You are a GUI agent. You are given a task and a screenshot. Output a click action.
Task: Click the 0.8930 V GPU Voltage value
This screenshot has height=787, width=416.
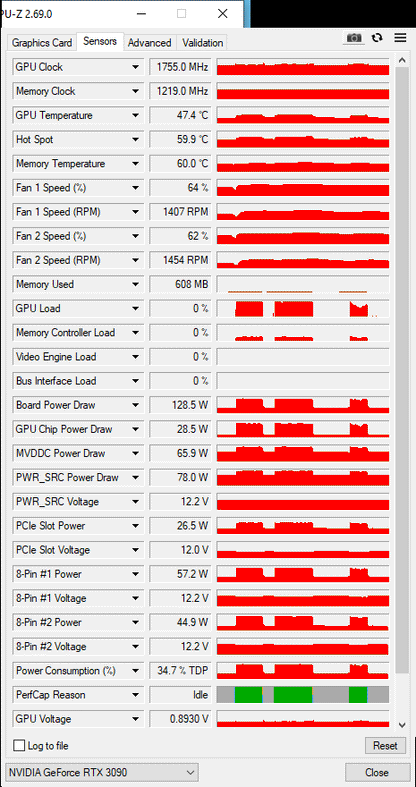(181, 719)
